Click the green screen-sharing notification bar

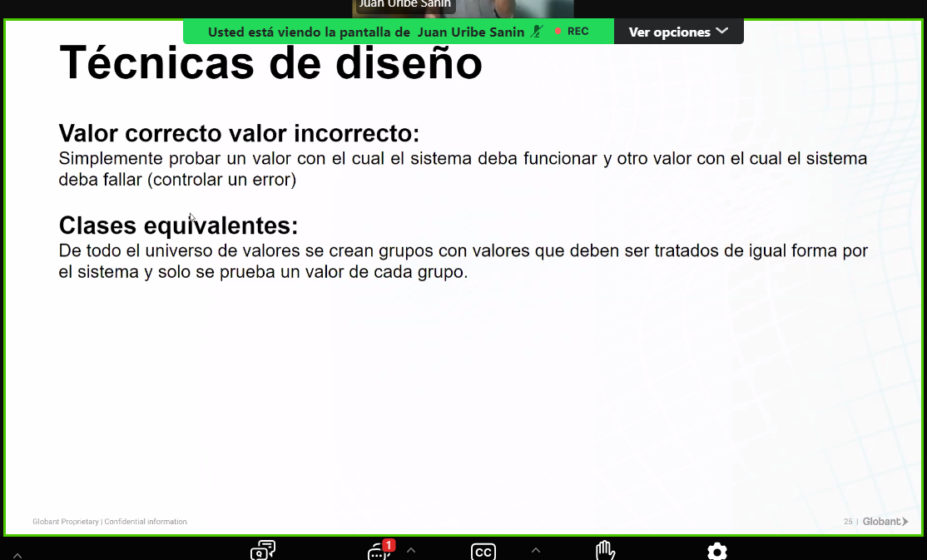coord(366,32)
